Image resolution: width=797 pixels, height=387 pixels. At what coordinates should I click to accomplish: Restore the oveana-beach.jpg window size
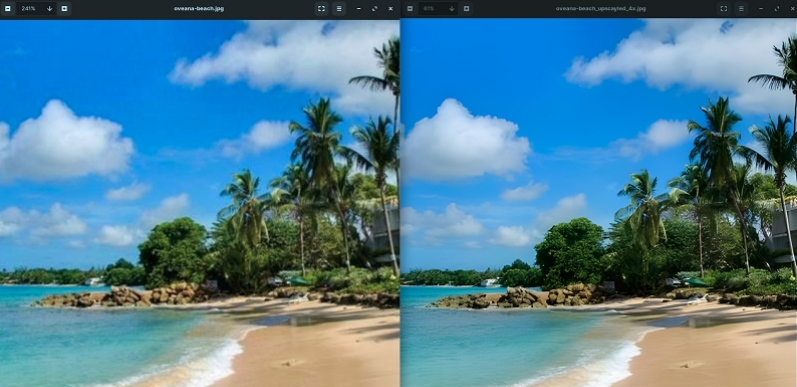click(375, 9)
